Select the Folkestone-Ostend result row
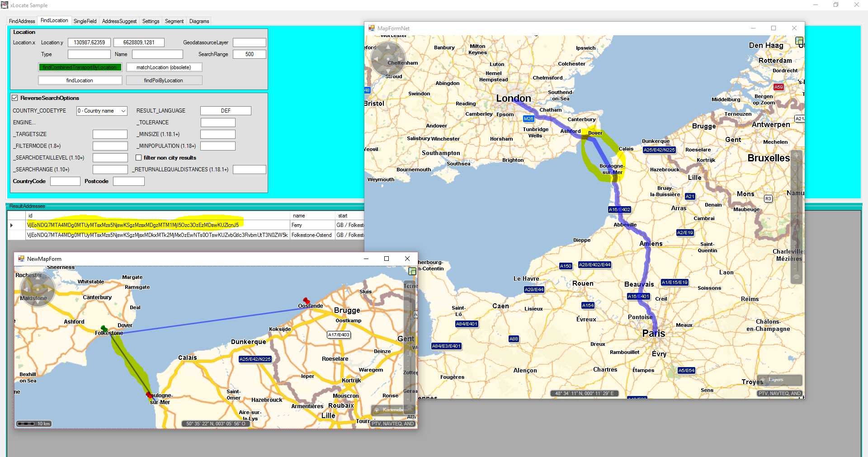 [x=181, y=235]
